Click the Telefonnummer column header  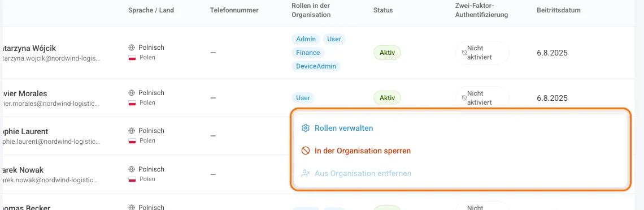(234, 10)
